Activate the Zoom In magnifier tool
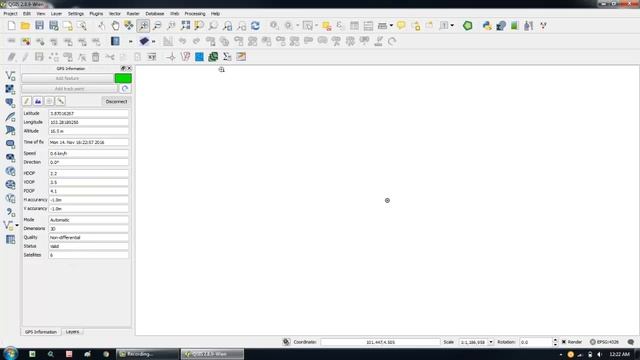 [143, 26]
